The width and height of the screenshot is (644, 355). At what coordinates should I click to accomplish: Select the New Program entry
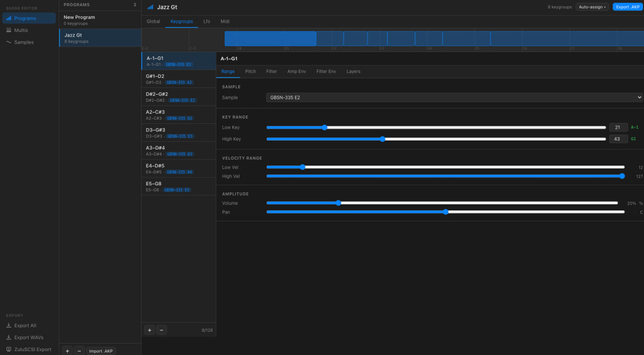pyautogui.click(x=100, y=19)
